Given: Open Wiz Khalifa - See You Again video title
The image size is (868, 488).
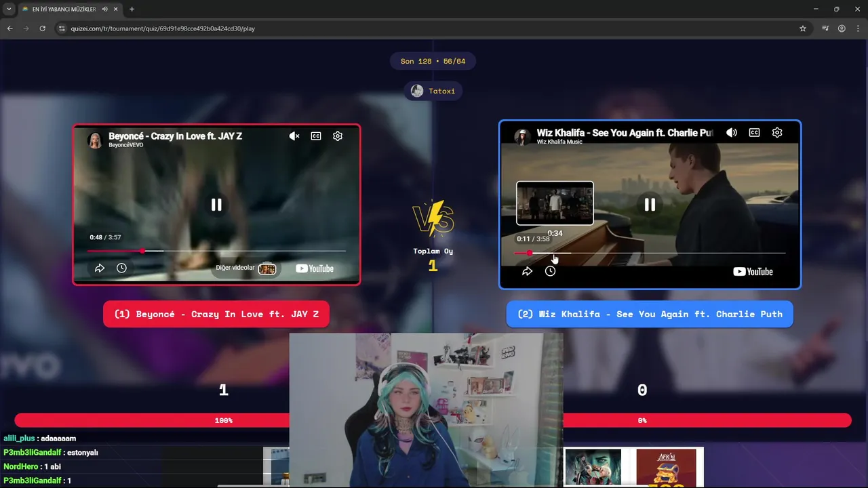Looking at the screenshot, I should [625, 133].
